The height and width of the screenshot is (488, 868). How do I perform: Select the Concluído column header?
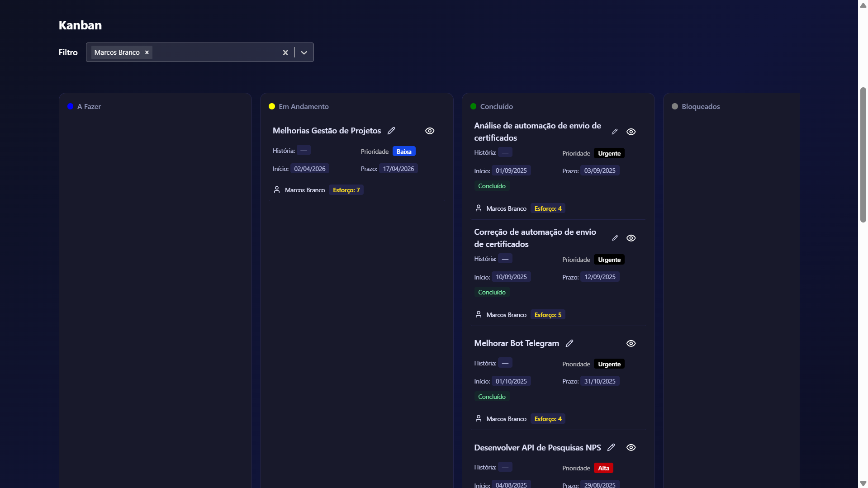[497, 107]
